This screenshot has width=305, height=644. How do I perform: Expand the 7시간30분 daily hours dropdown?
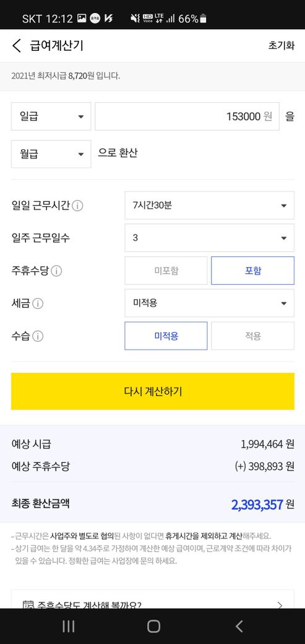pyautogui.click(x=209, y=206)
